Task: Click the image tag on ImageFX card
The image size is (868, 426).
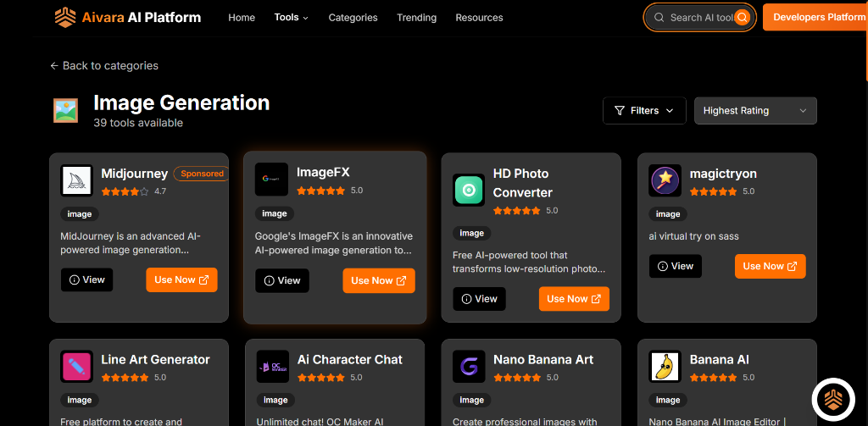Action: point(275,213)
